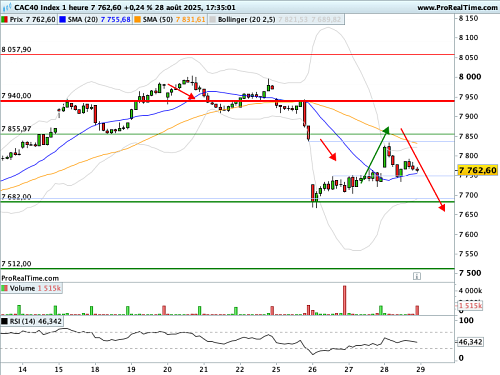Click the grey Bollinger color swatch
This screenshot has height=375, width=500.
[x=212, y=20]
